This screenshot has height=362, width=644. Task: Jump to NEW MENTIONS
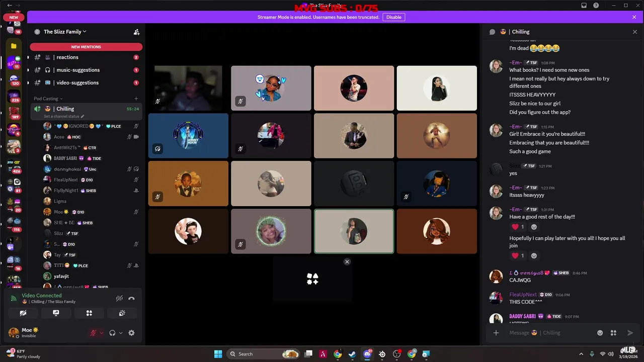coord(86,47)
